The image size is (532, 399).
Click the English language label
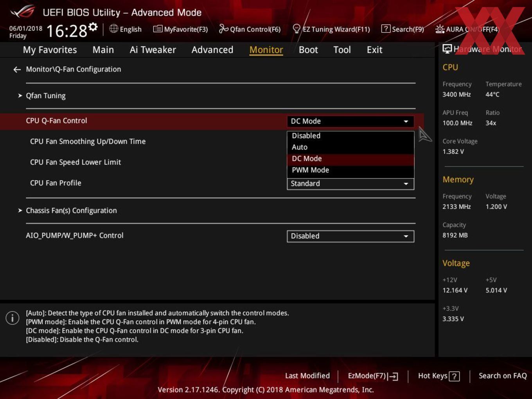coord(131,29)
